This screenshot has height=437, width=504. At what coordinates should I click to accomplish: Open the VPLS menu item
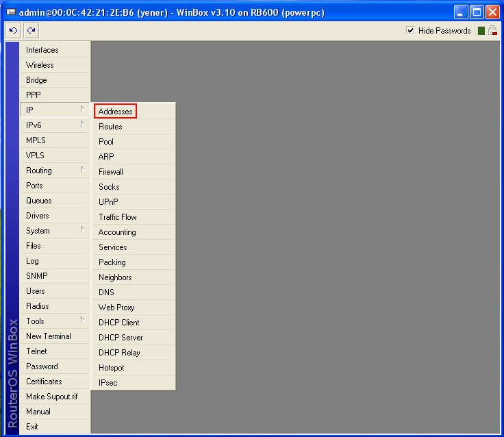(x=55, y=155)
